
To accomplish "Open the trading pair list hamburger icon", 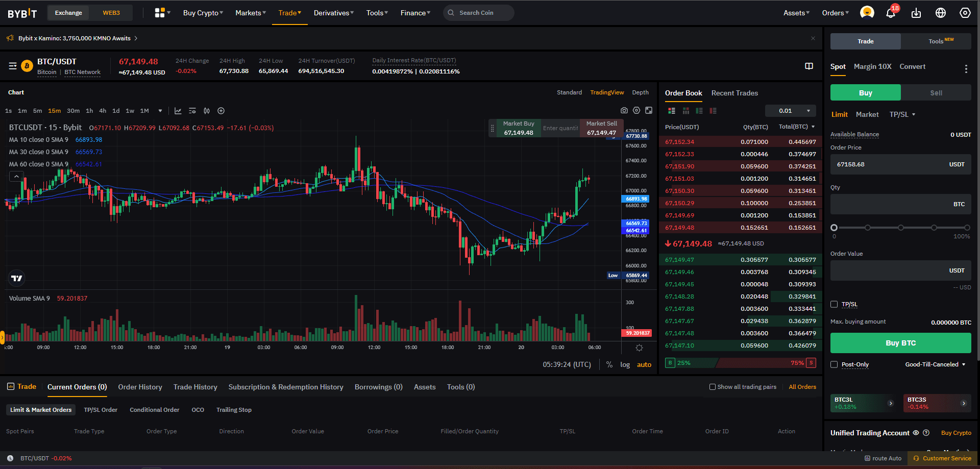I will pyautogui.click(x=13, y=66).
